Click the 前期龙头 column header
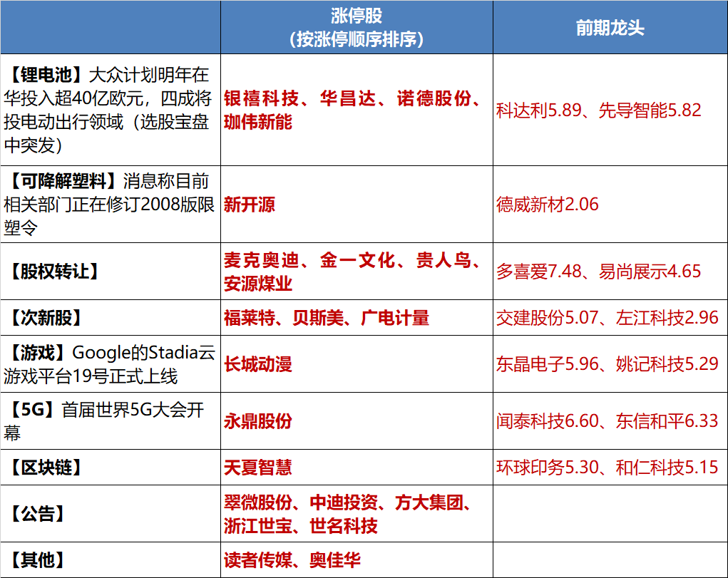728x578 pixels. 610,27
